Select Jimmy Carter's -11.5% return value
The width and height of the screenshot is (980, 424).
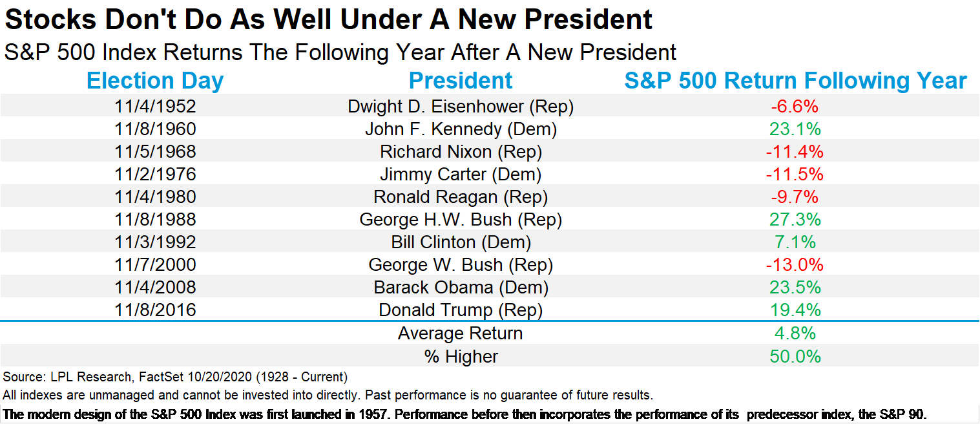point(795,175)
